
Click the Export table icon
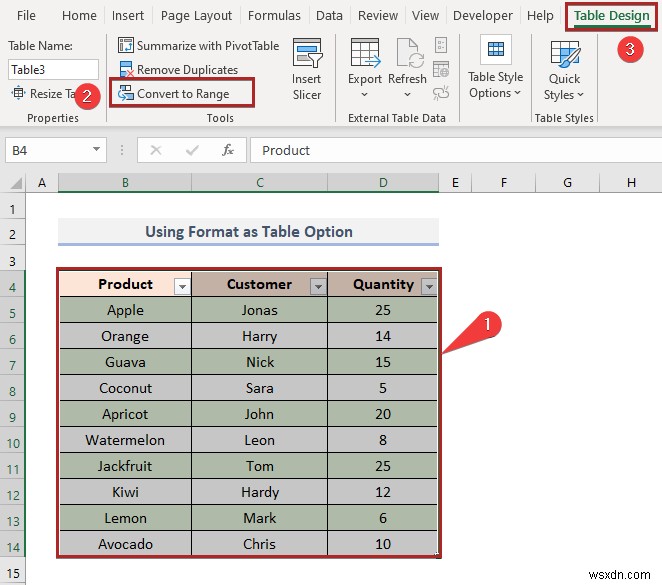pyautogui.click(x=365, y=53)
